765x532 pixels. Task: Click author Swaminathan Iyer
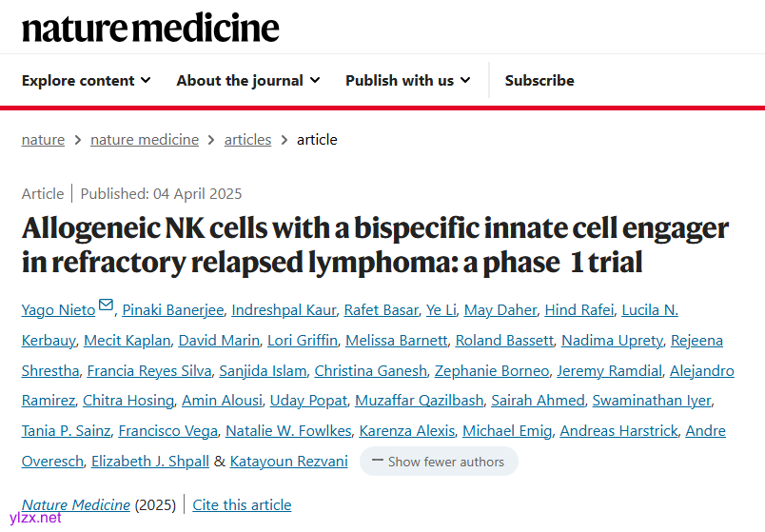click(652, 401)
